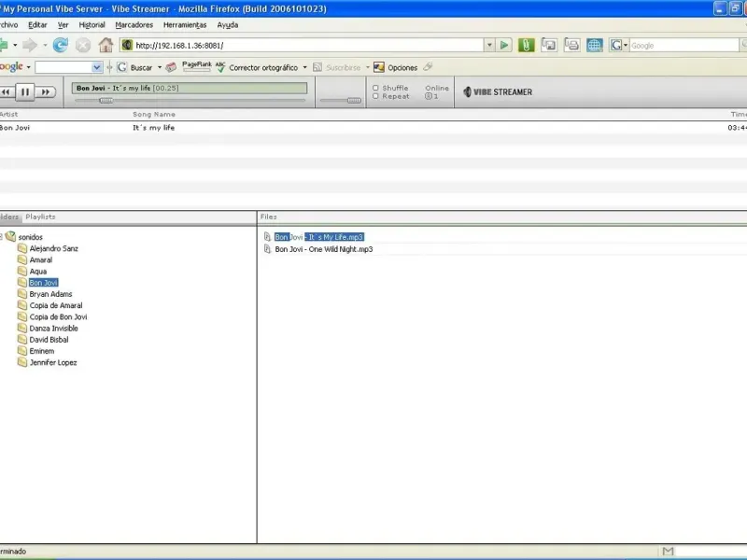Open the search engine selector dropdown
The height and width of the screenshot is (560, 747).
click(x=626, y=45)
